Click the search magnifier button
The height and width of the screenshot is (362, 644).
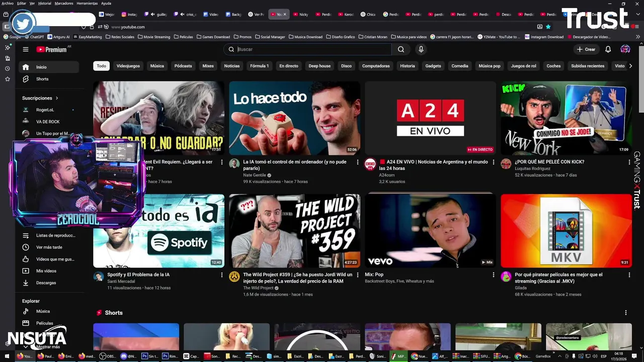(x=401, y=49)
